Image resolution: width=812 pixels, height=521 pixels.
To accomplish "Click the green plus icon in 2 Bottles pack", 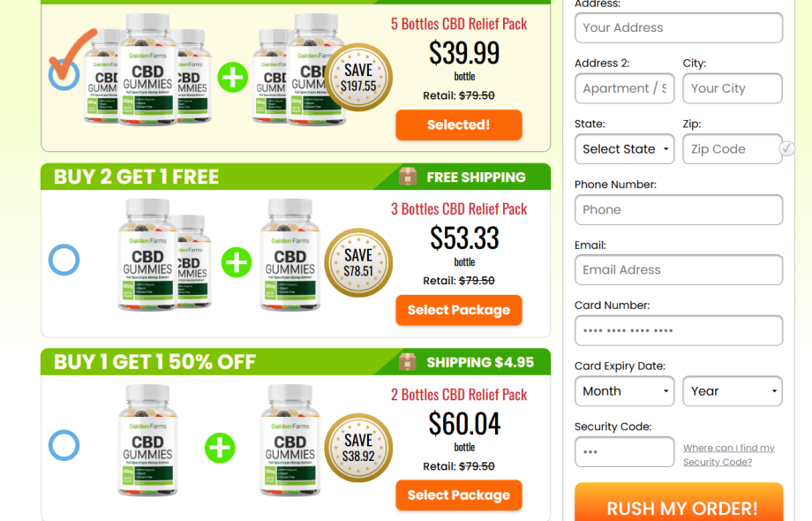I will point(220,448).
